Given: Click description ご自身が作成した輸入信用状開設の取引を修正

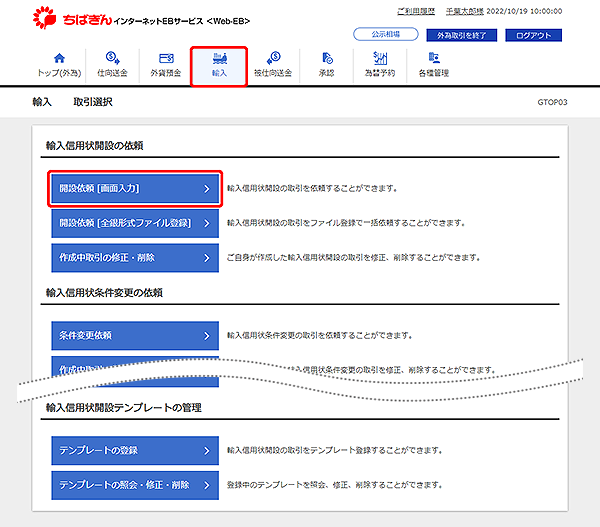Looking at the screenshot, I should [x=354, y=258].
